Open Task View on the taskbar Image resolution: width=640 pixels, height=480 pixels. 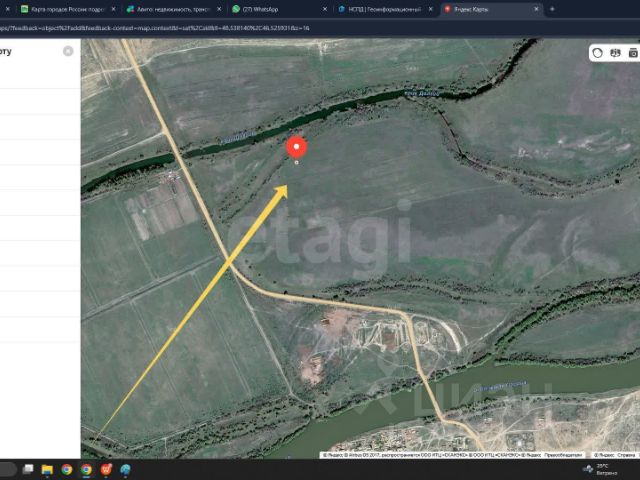(28, 469)
